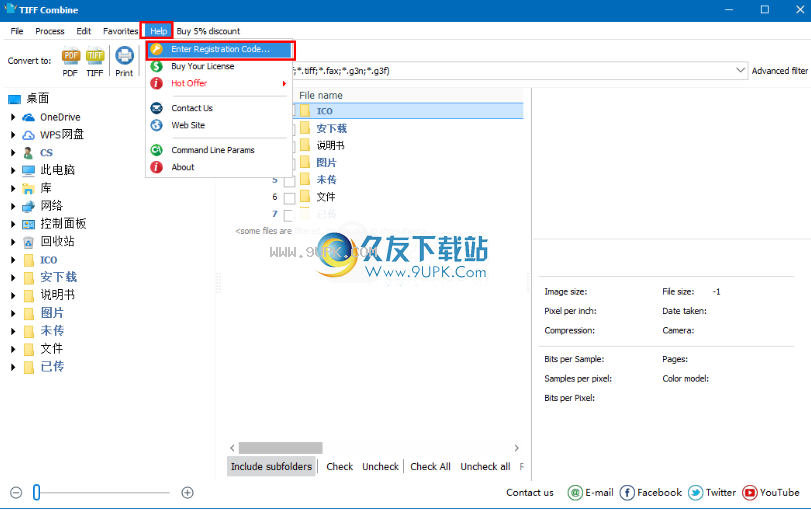Click the CS user icon in tree

click(28, 153)
